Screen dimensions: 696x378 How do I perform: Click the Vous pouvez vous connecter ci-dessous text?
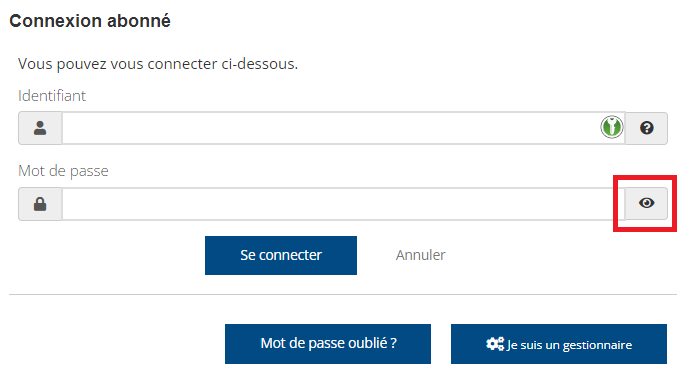pyautogui.click(x=158, y=64)
